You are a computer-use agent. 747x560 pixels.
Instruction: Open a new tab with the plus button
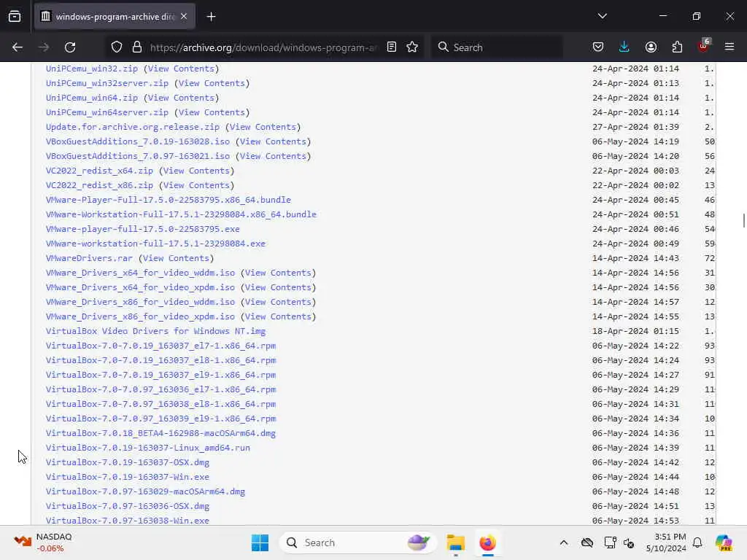tap(211, 17)
